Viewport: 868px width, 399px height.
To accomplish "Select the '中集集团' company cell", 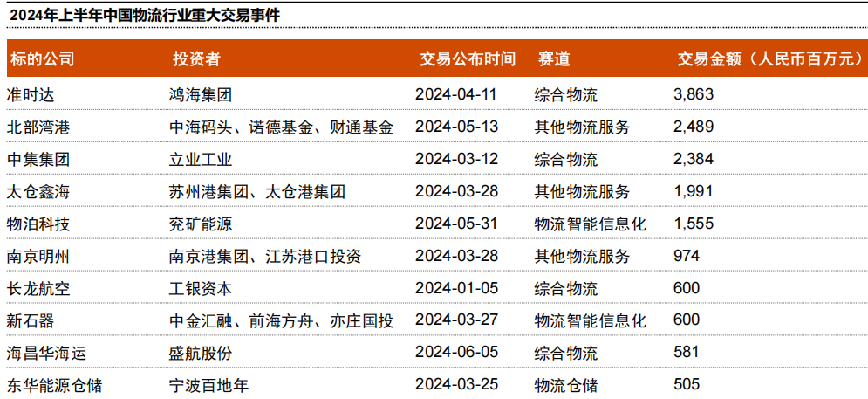I will coord(38,160).
